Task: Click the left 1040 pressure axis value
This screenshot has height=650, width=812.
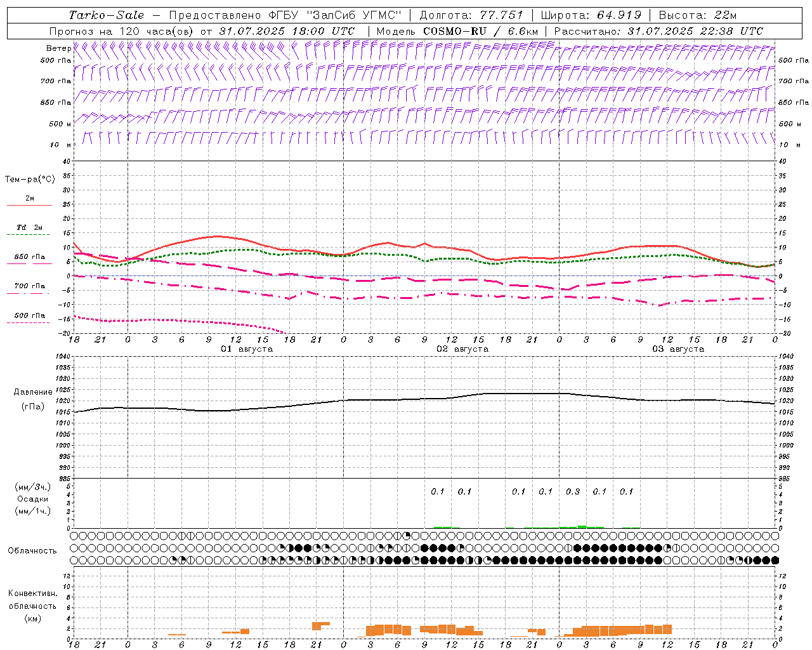Action: point(64,357)
